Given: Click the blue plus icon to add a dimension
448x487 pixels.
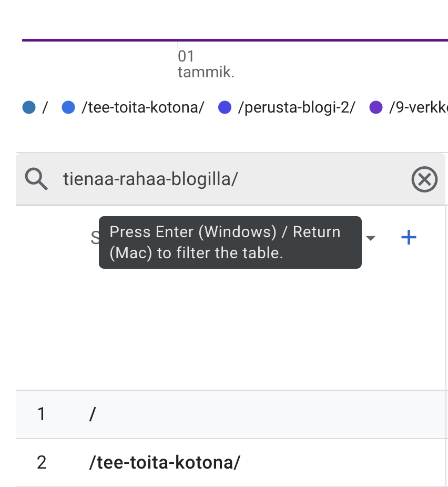Looking at the screenshot, I should point(409,238).
